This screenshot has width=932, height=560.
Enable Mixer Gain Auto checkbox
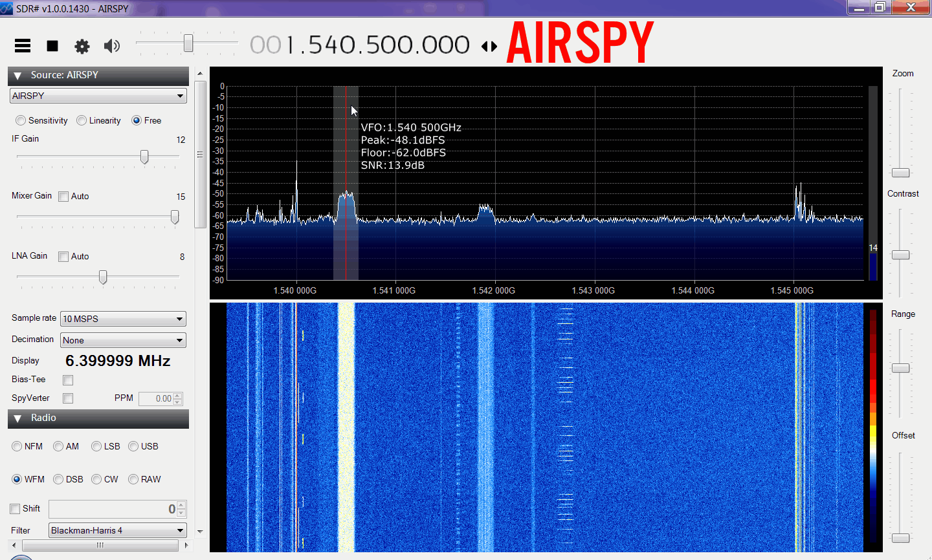pyautogui.click(x=63, y=197)
